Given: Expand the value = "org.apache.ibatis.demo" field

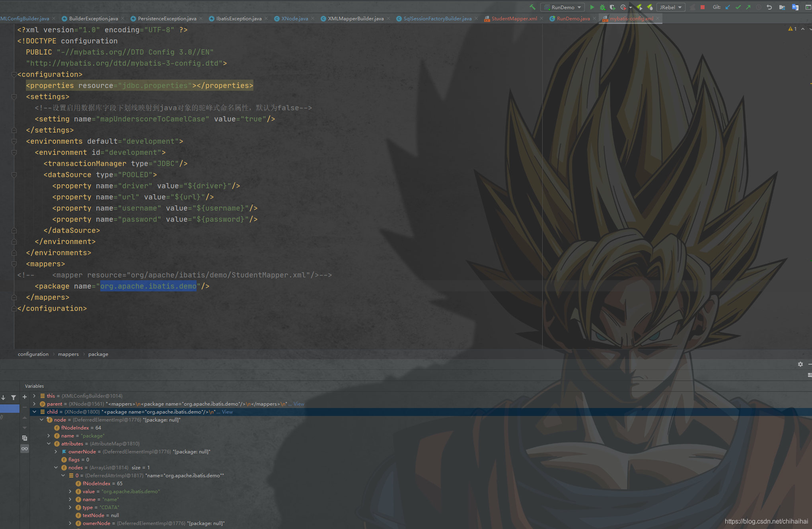Looking at the screenshot, I should 70,491.
